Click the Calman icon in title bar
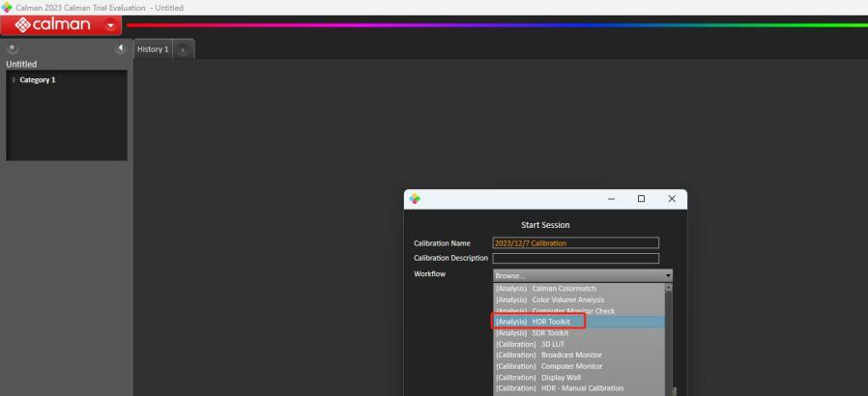Screen dimensions: 868x396 pos(7,7)
